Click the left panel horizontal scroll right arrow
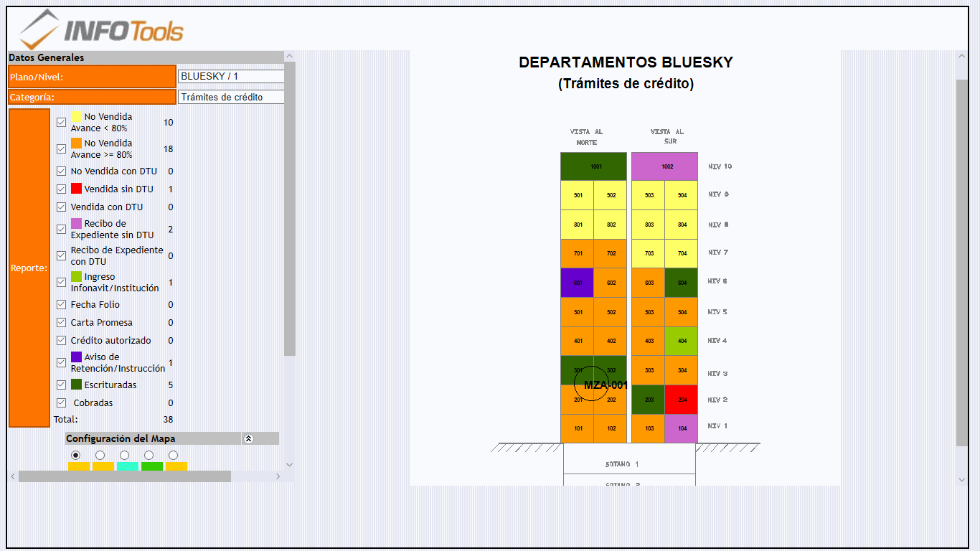 [x=278, y=476]
